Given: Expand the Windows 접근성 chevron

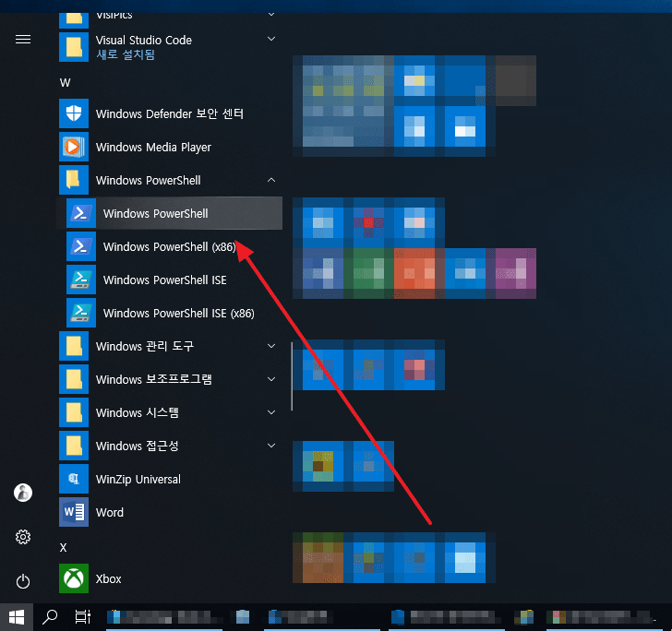Looking at the screenshot, I should click(271, 446).
